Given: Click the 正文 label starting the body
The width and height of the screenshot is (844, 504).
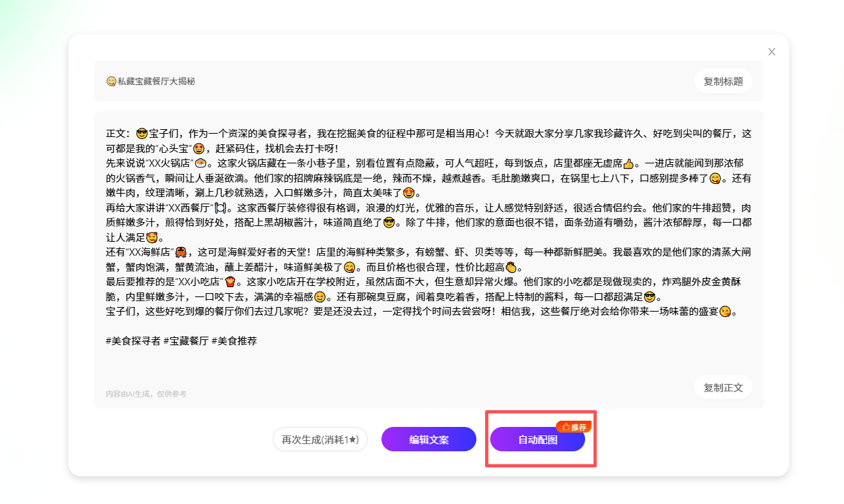Looking at the screenshot, I should pos(116,133).
